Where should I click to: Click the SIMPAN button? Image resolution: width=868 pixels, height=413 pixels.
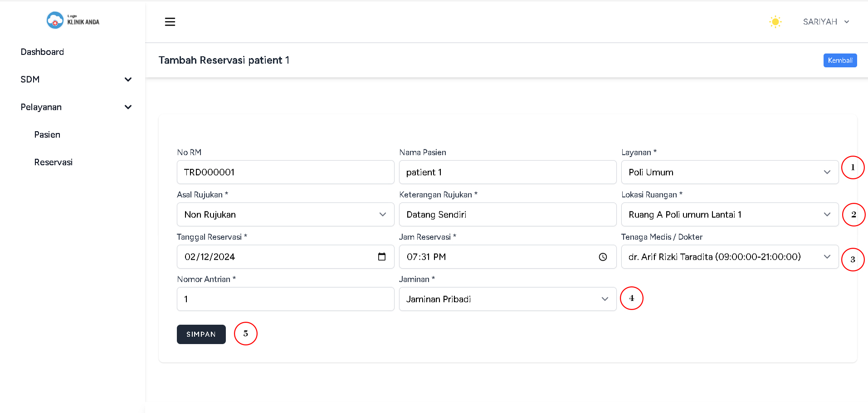pyautogui.click(x=201, y=334)
